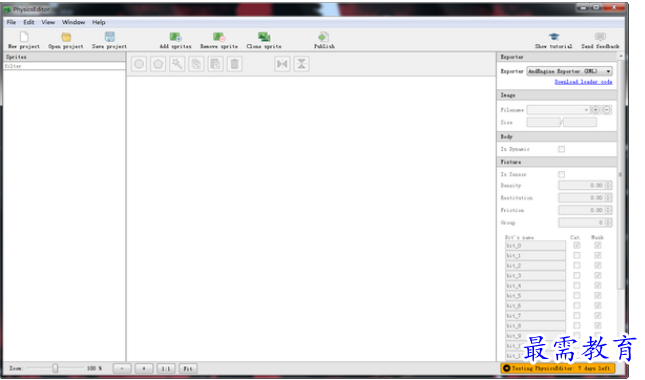Click the sprites filter input field
The width and height of the screenshot is (645, 380).
64,66
